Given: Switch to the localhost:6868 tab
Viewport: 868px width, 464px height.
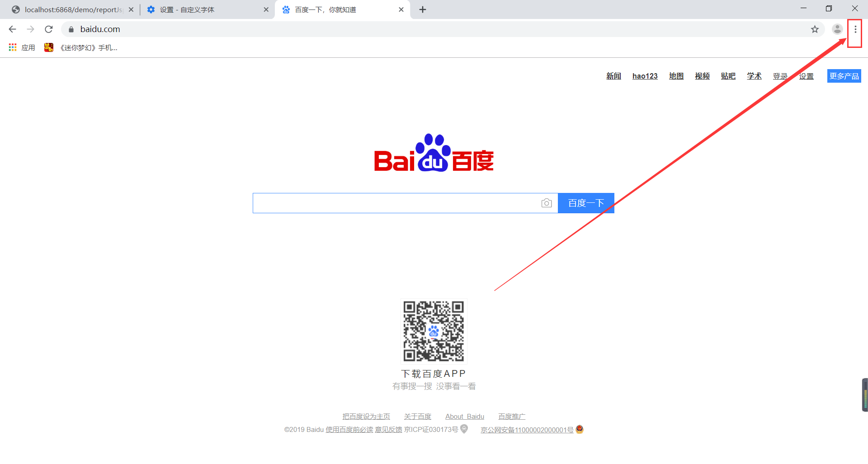Looking at the screenshot, I should (72, 9).
